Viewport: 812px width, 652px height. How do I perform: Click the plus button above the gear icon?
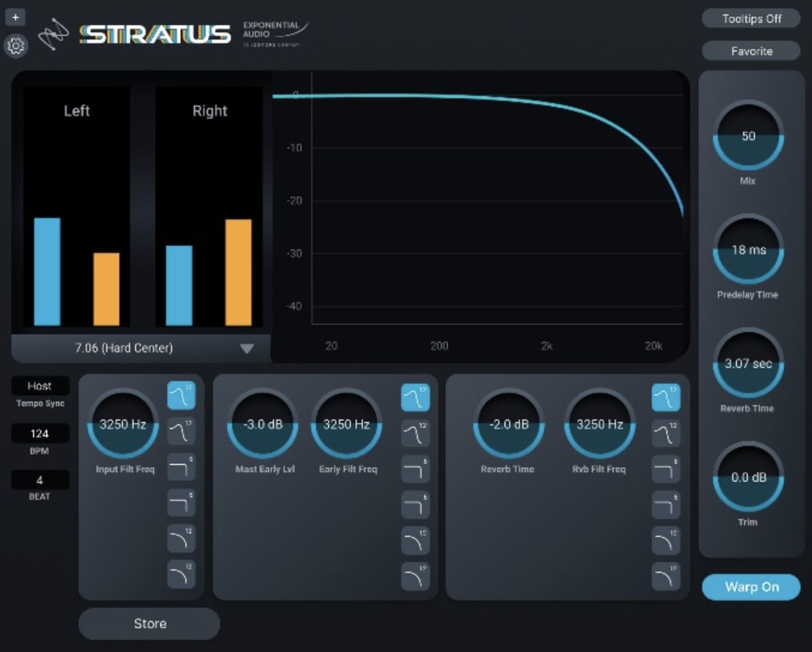pyautogui.click(x=16, y=17)
